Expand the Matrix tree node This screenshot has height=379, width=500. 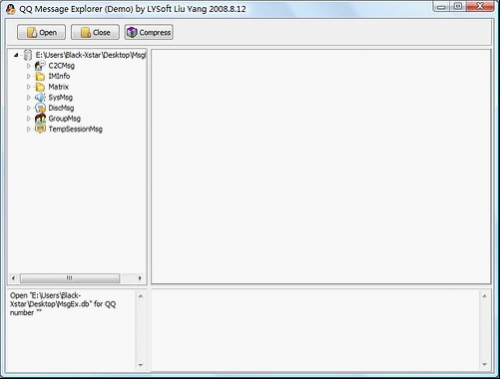tap(29, 87)
